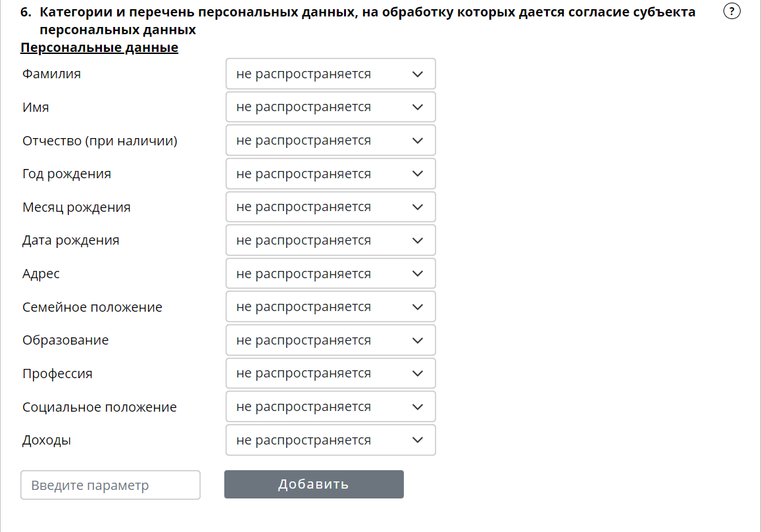The height and width of the screenshot is (532, 761).
Task: Click the chevron arrow in Доходы row
Action: tap(418, 441)
